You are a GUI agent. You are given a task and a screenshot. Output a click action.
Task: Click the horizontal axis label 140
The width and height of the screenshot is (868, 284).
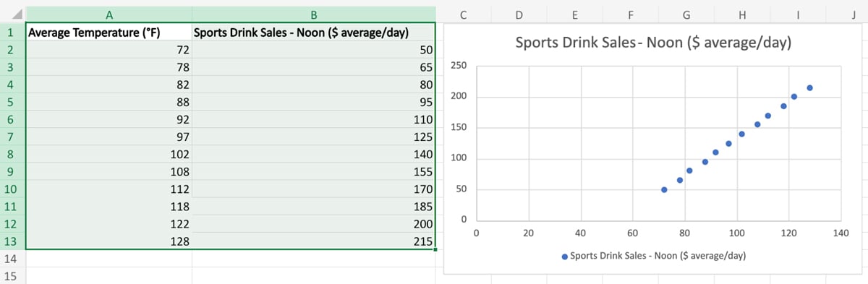click(x=841, y=233)
